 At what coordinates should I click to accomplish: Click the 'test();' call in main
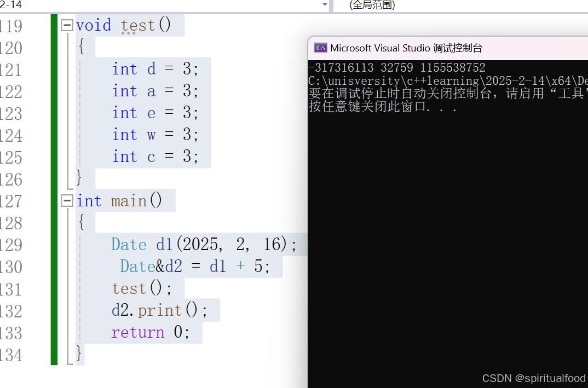[142, 288]
